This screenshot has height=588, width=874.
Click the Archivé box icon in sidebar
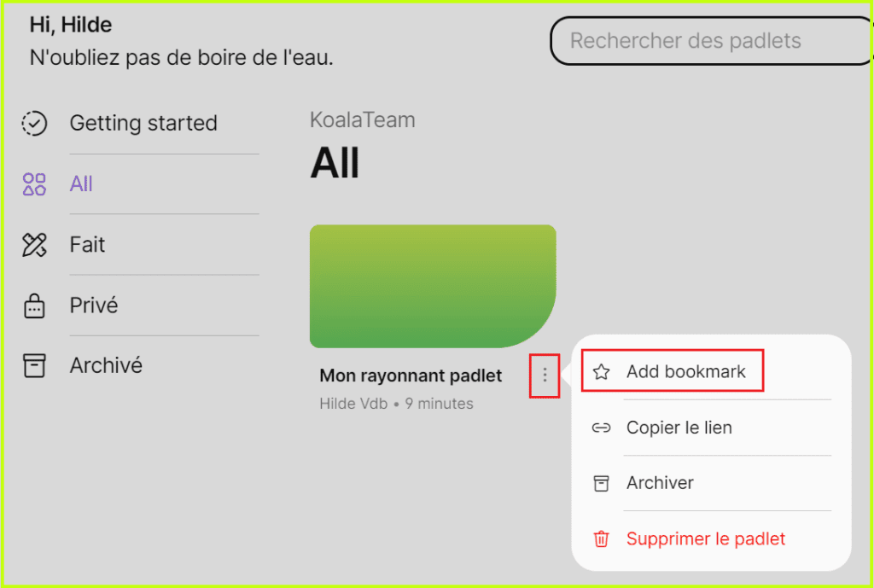pos(34,365)
